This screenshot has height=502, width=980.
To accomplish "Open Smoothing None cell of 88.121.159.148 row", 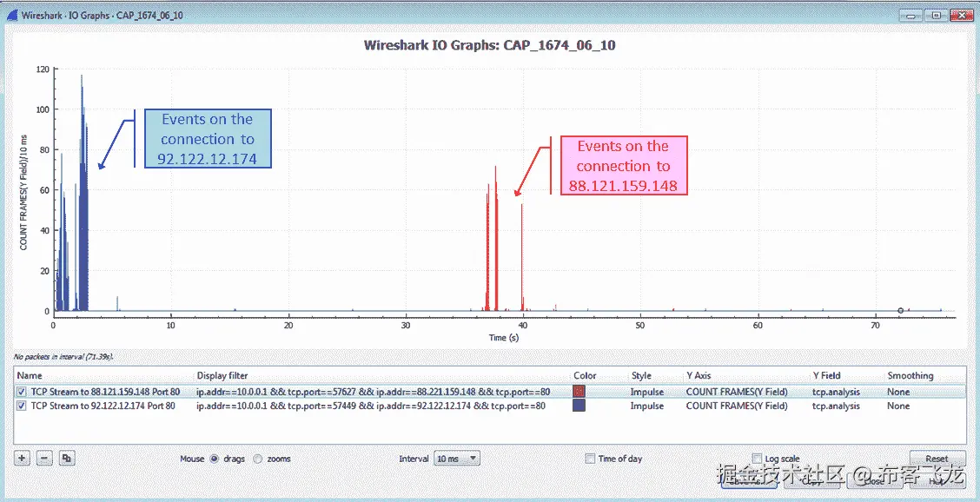I will [898, 392].
